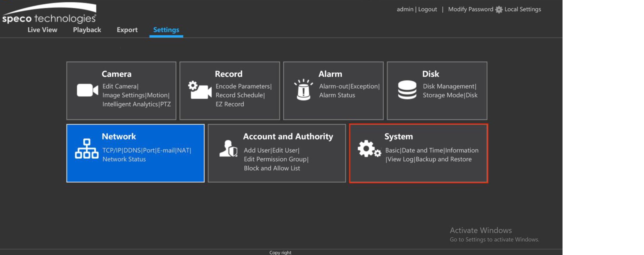The width and height of the screenshot is (644, 255).
Task: Select the System tile heading
Action: click(398, 136)
